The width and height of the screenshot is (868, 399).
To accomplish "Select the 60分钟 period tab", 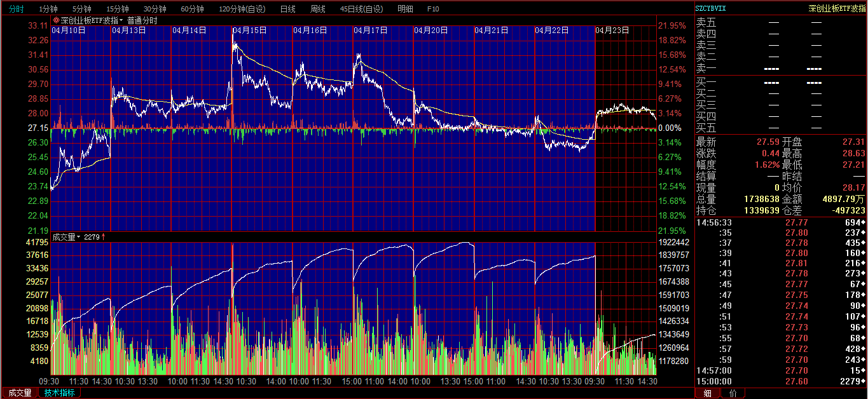I will click(x=192, y=9).
